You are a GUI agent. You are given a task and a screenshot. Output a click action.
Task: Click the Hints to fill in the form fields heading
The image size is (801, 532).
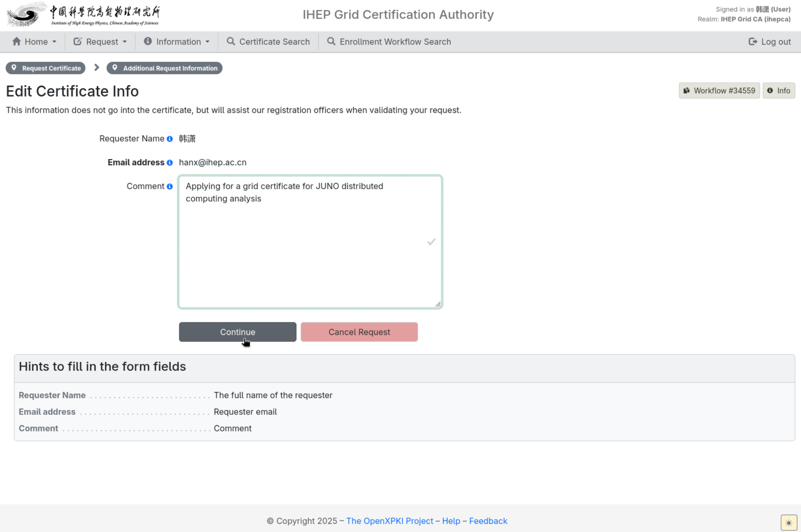point(102,366)
